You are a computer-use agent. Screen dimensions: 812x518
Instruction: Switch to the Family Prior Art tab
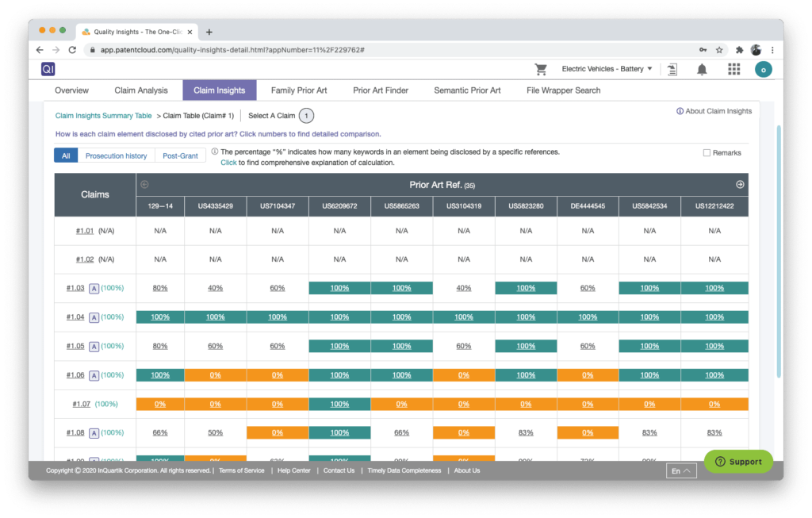(299, 90)
